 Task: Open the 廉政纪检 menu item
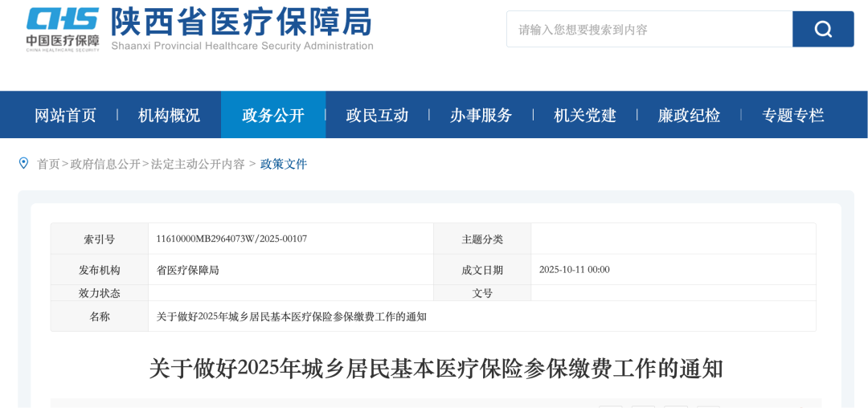[x=689, y=115]
